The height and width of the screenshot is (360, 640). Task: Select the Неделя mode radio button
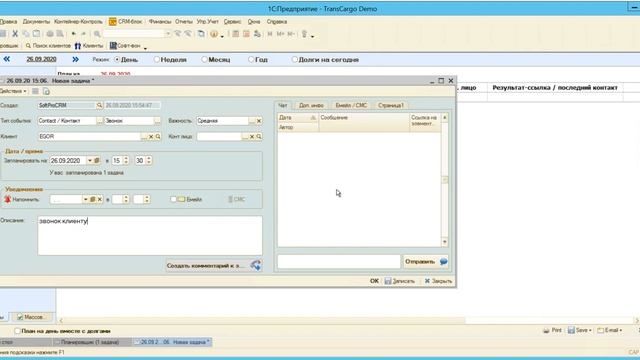point(157,60)
